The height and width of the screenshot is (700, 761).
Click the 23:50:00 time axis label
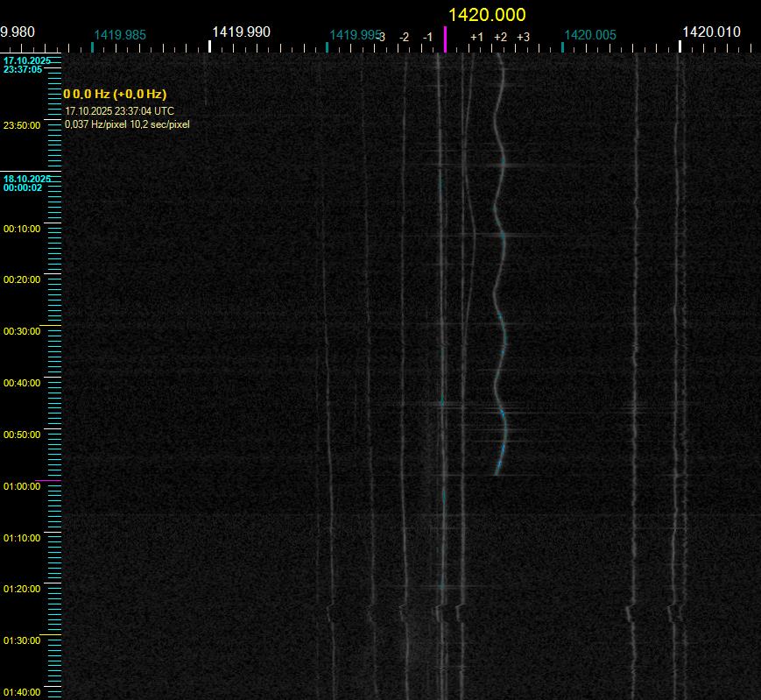tap(22, 126)
